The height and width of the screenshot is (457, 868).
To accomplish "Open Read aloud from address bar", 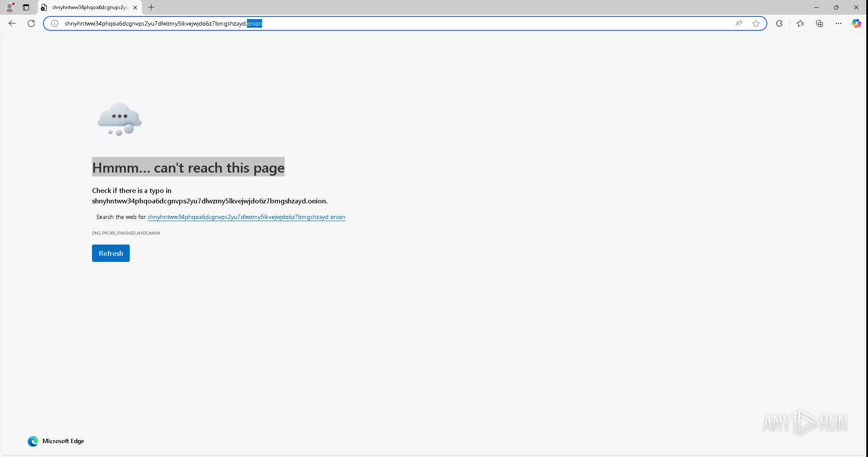I will 739,23.
